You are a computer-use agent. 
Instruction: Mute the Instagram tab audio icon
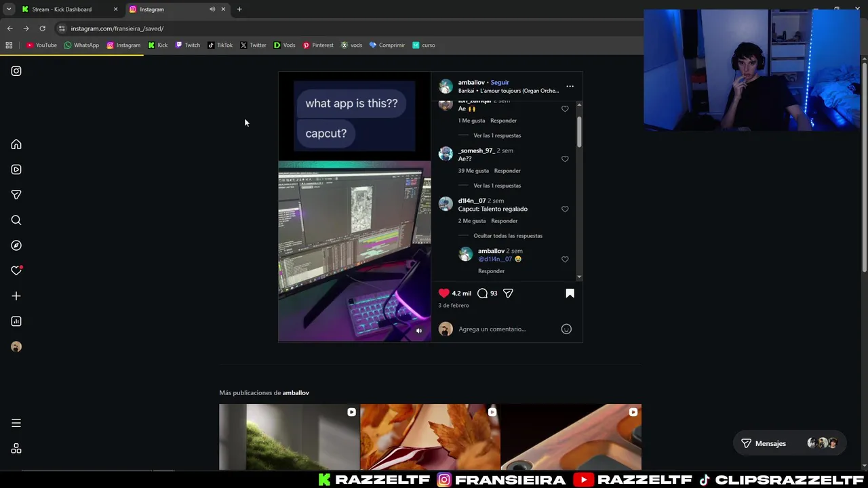[x=212, y=9]
